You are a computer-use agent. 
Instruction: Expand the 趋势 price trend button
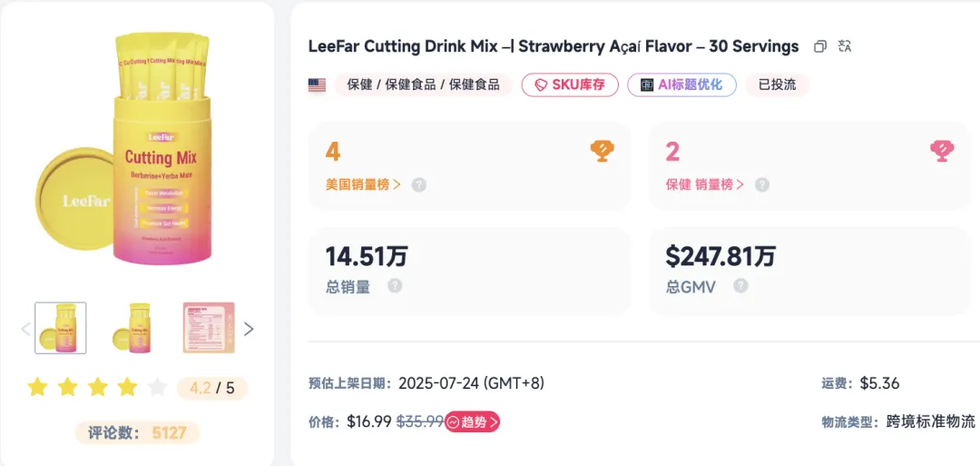coord(473,421)
